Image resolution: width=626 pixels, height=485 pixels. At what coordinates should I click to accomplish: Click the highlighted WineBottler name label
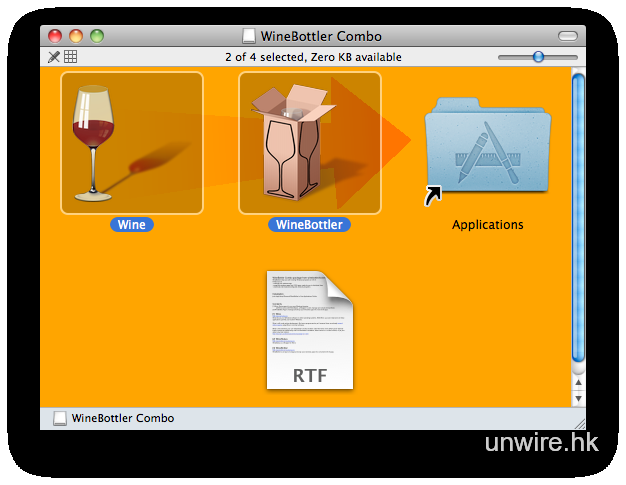pos(309,225)
